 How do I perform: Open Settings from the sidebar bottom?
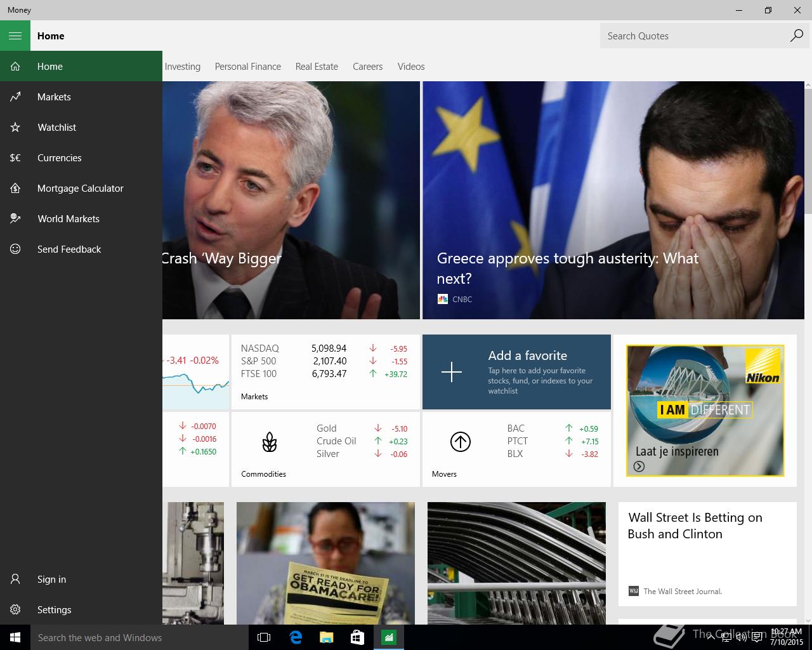81,609
